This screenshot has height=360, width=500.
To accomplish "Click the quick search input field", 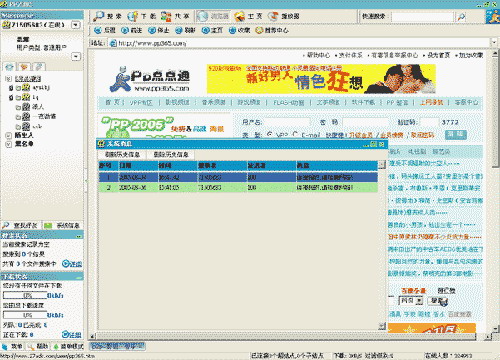I will pos(422,16).
